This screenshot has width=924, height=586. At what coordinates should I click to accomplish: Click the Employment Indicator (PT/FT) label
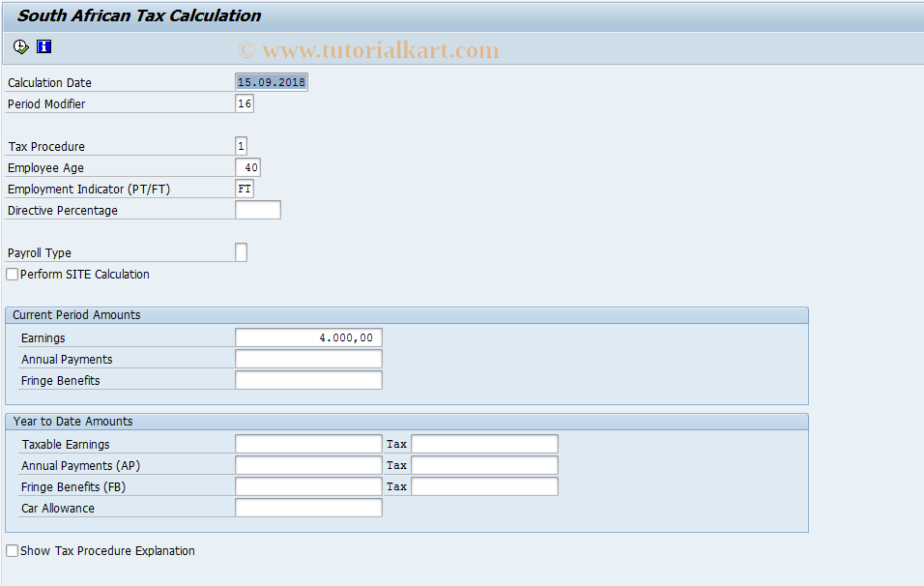tap(89, 190)
